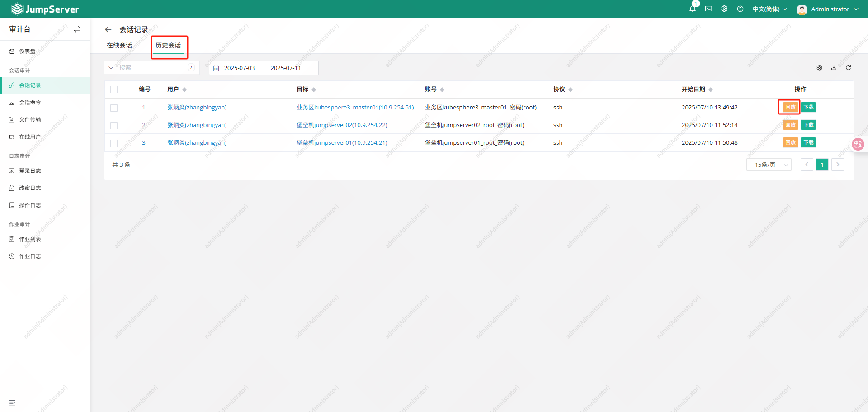Switch console view with swap arrows icon

click(x=77, y=29)
